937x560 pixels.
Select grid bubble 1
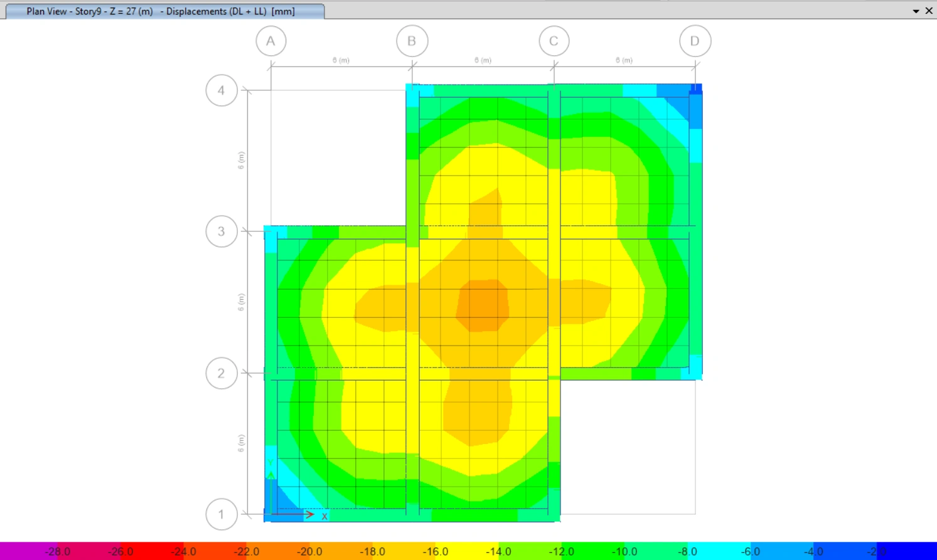click(x=221, y=515)
